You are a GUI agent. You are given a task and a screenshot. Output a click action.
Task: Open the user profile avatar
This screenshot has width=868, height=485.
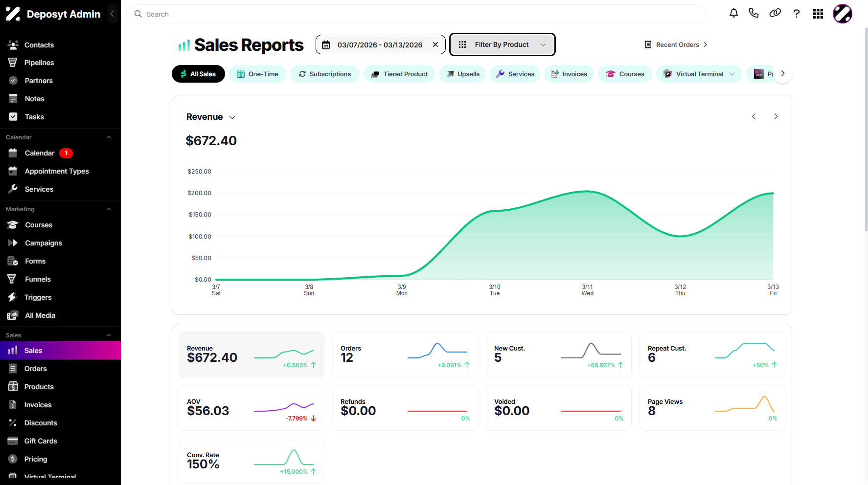point(843,14)
